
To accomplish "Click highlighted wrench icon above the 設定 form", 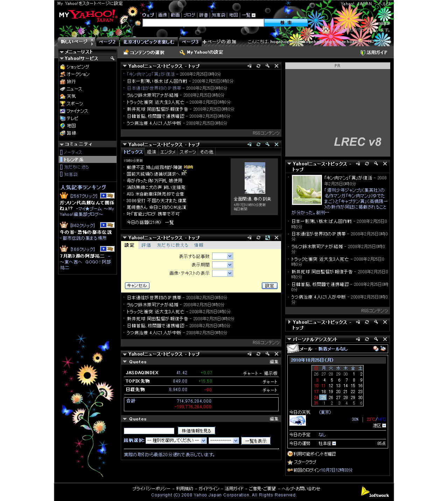I will coord(267,238).
